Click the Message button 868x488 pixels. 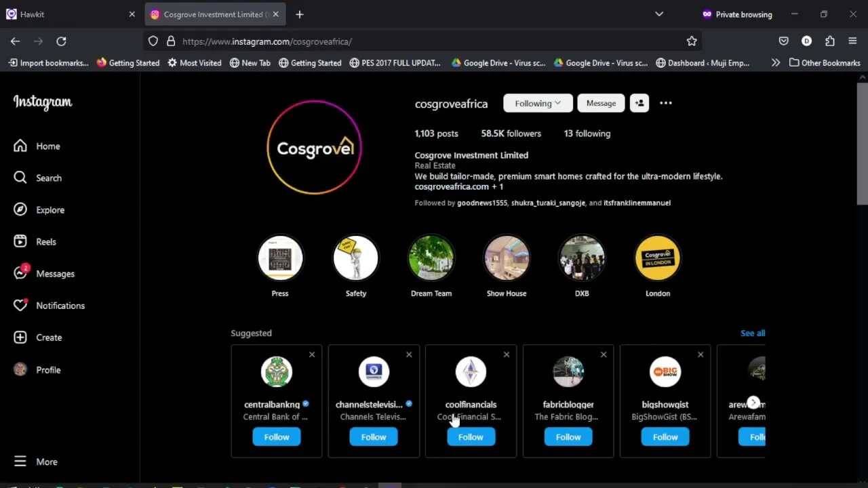(x=601, y=103)
